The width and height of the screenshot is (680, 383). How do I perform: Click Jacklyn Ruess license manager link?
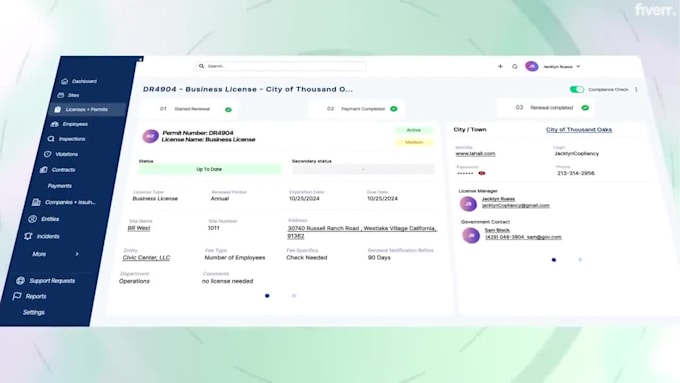tap(498, 199)
